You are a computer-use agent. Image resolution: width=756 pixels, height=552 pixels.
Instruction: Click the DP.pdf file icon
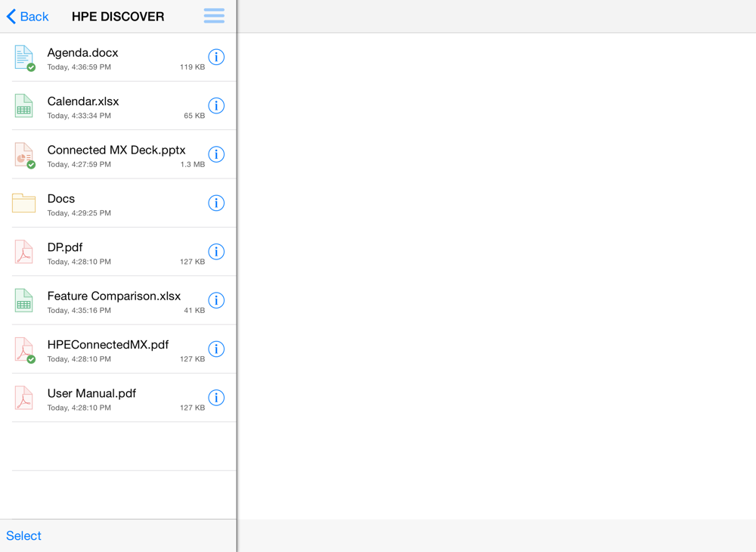23,252
